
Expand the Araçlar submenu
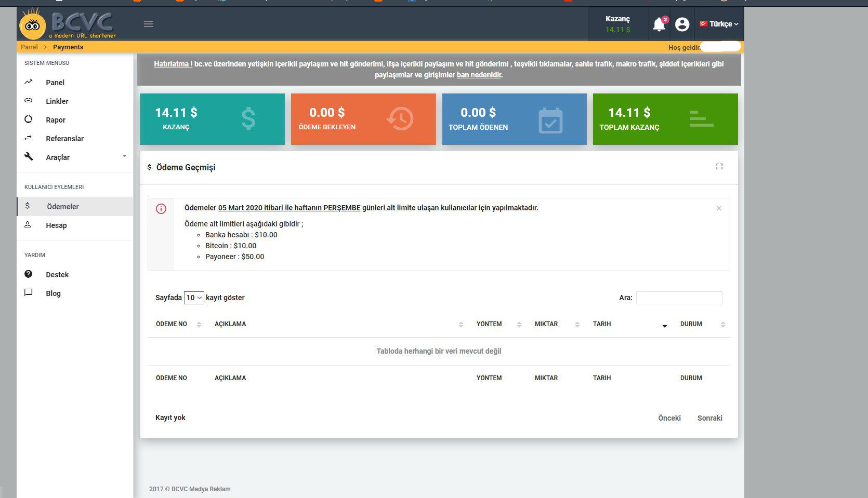click(x=124, y=157)
